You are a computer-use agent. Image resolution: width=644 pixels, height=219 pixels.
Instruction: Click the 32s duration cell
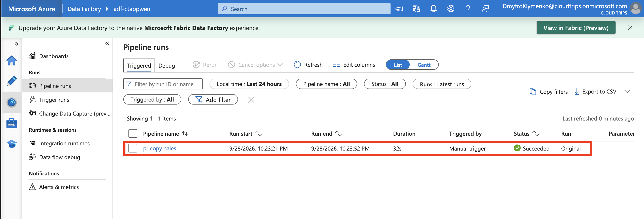tap(397, 148)
